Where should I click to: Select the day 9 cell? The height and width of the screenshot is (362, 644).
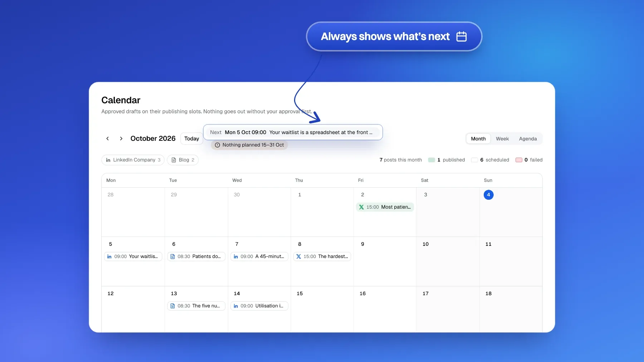coord(385,262)
